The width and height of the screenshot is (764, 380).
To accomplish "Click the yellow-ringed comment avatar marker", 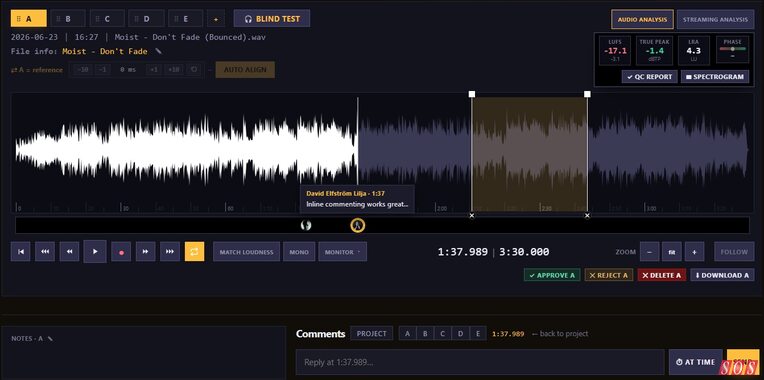I will point(358,225).
